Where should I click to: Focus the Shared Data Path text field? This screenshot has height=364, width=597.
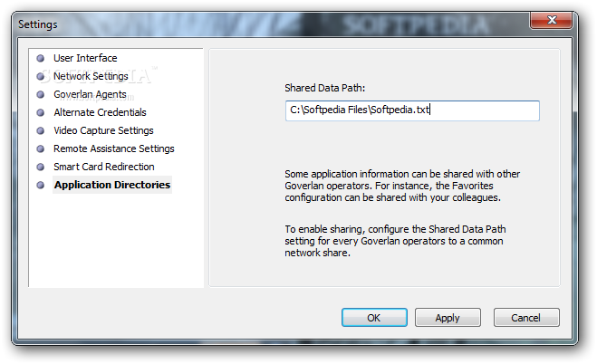412,110
